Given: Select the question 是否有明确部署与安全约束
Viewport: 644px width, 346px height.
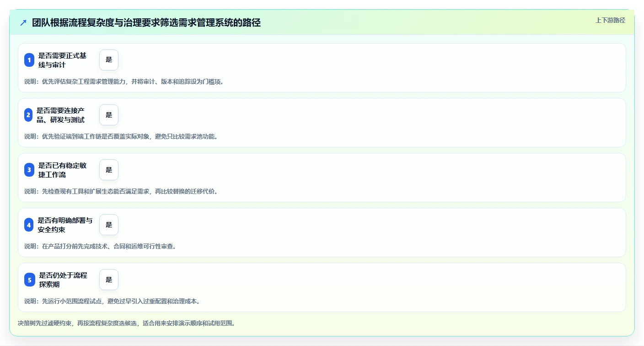Looking at the screenshot, I should [65, 225].
